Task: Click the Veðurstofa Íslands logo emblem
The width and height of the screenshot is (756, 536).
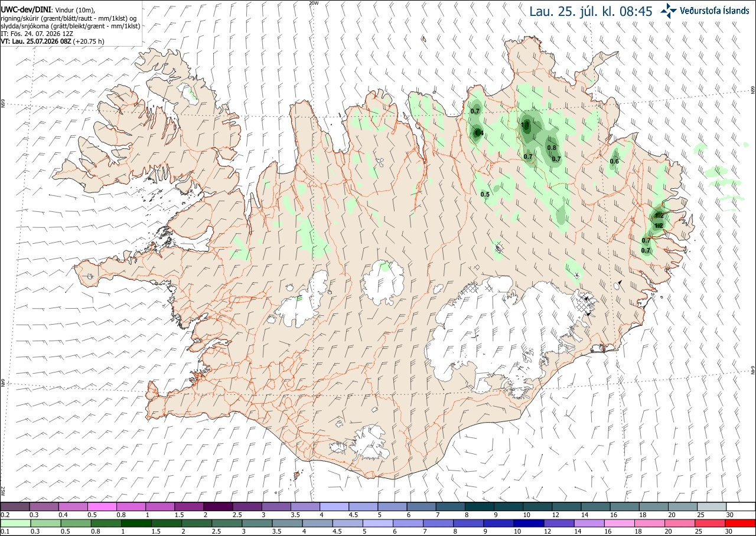Action: click(x=669, y=11)
